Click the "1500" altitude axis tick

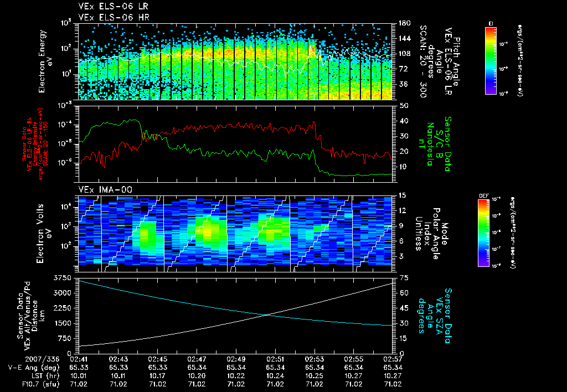click(62, 323)
